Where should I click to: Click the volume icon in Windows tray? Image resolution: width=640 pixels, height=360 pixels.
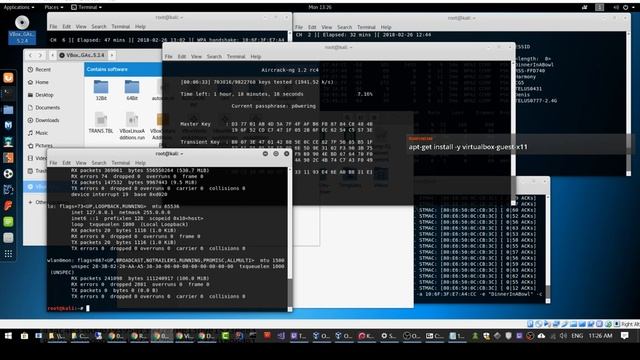[x=564, y=336]
